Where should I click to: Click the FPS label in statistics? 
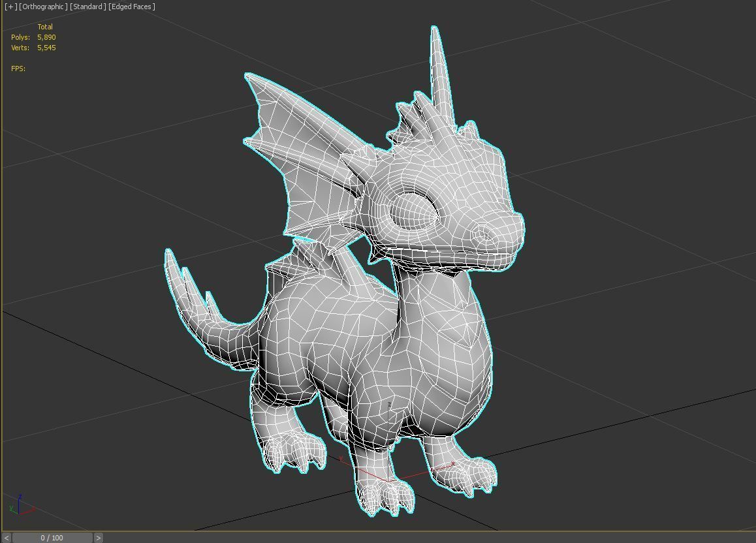pyautogui.click(x=18, y=69)
